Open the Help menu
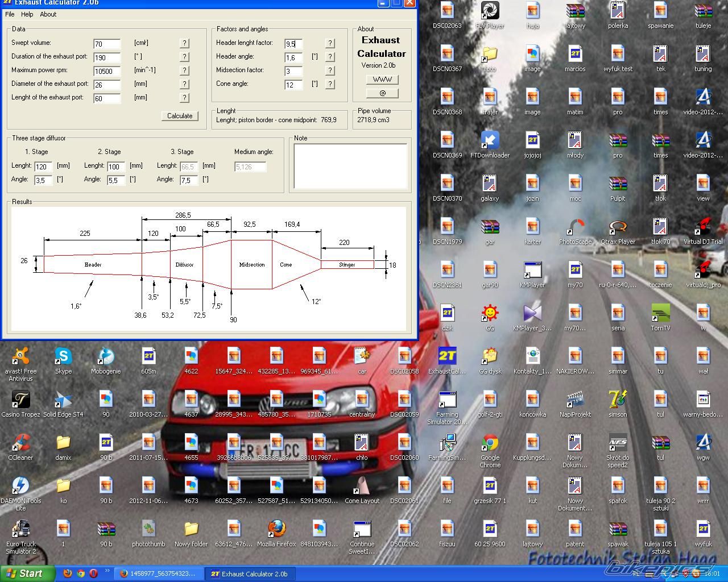The width and height of the screenshot is (728, 582). pyautogui.click(x=27, y=14)
